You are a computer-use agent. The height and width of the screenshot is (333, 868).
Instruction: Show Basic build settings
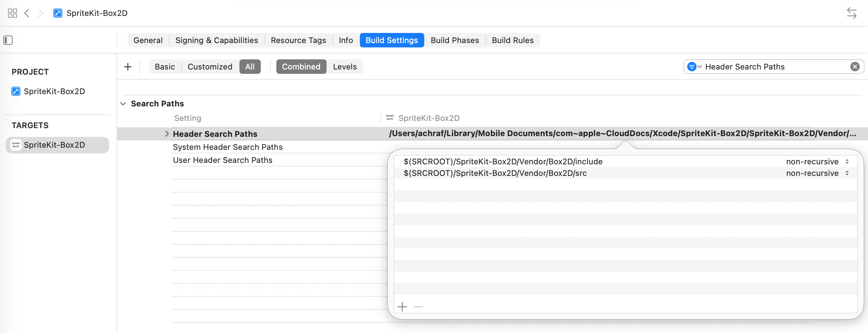(x=165, y=67)
